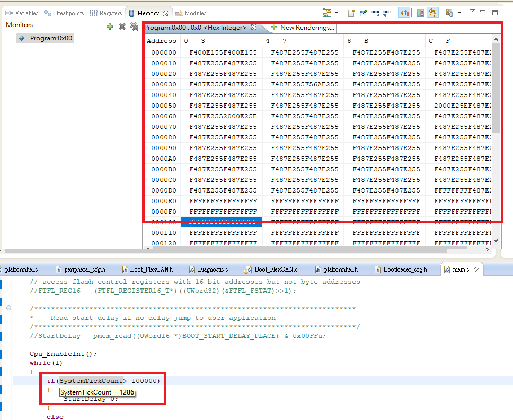
Task: Open the peripheral_cfg.h editor tab
Action: coord(81,269)
